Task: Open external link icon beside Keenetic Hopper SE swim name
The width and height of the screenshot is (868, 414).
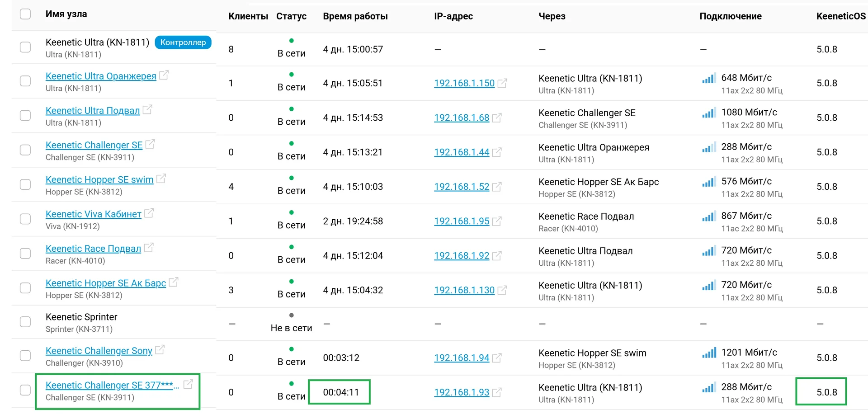Action: (161, 179)
